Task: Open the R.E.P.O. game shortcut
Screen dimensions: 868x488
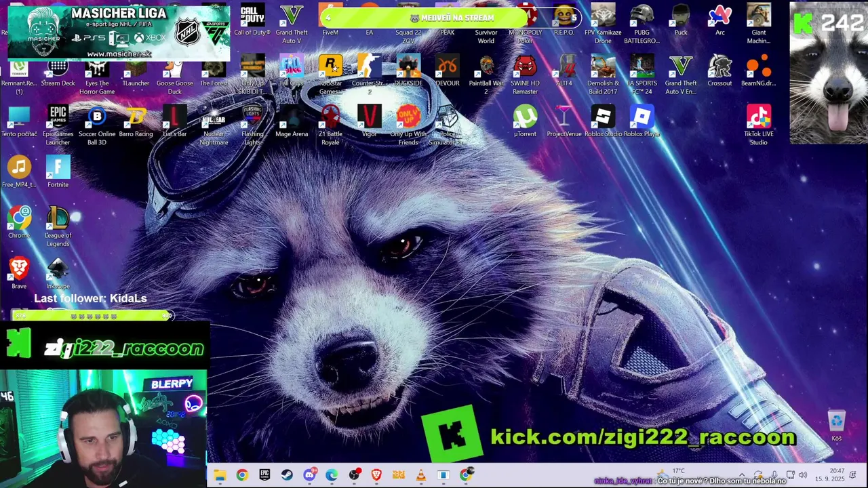Action: coord(564,20)
